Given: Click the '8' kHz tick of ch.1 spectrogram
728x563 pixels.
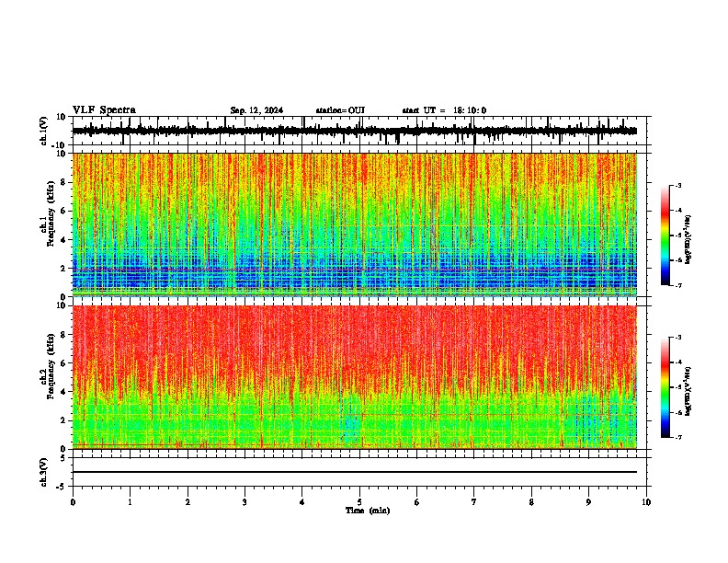Looking at the screenshot, I should click(x=63, y=182).
